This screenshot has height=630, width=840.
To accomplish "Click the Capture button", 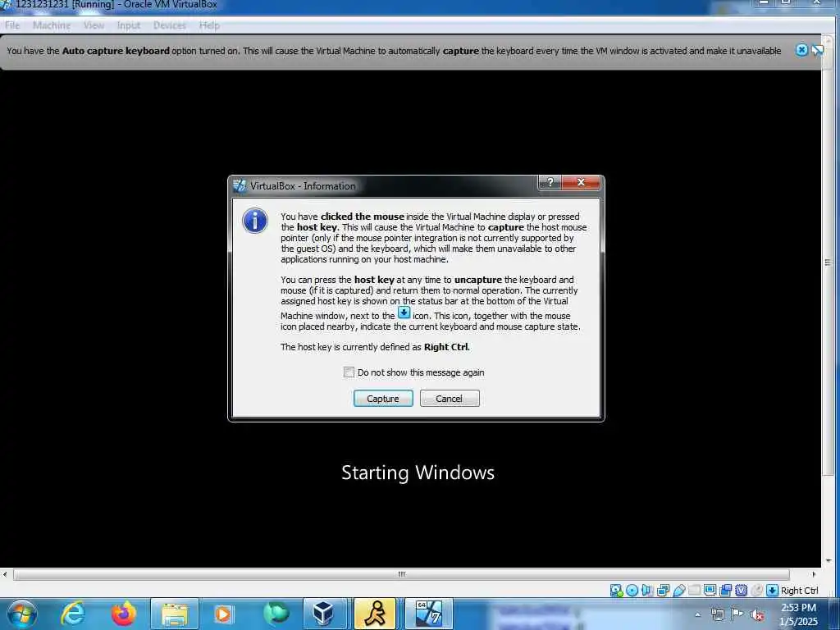I will pyautogui.click(x=383, y=399).
